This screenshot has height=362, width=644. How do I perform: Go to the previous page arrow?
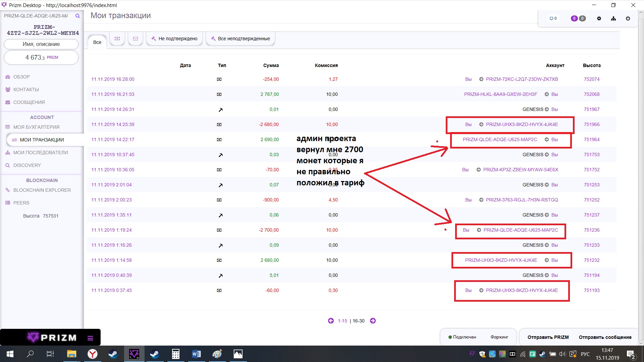click(x=331, y=321)
